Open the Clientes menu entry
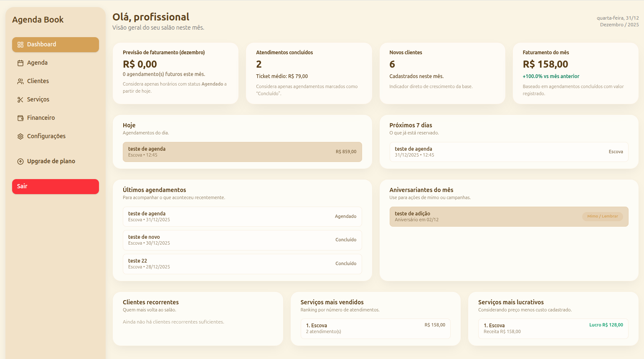Image resolution: width=644 pixels, height=359 pixels. tap(38, 81)
